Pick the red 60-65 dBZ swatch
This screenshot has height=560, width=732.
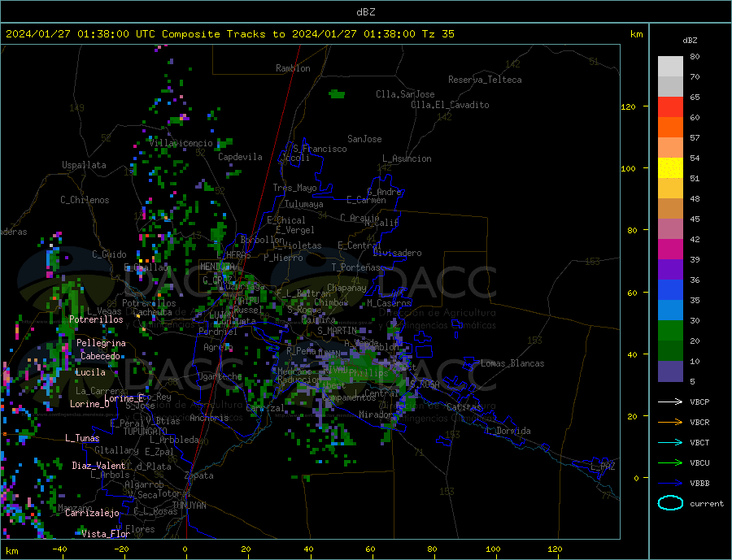point(670,106)
